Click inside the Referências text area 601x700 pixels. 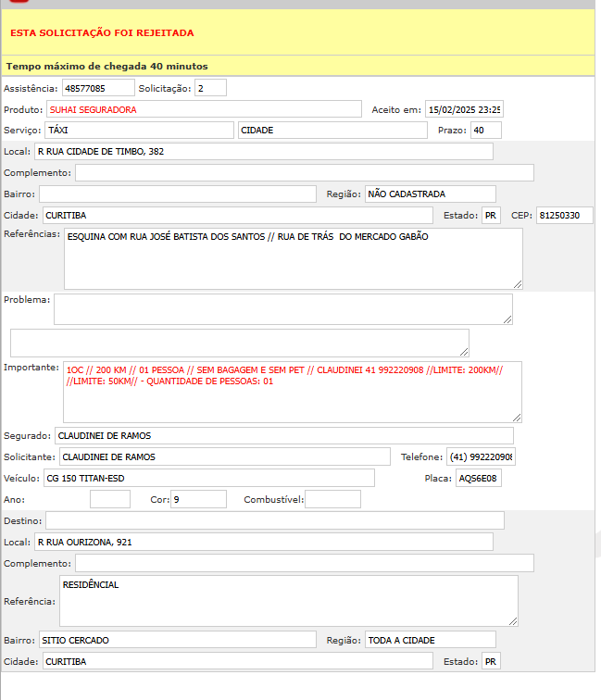click(293, 258)
